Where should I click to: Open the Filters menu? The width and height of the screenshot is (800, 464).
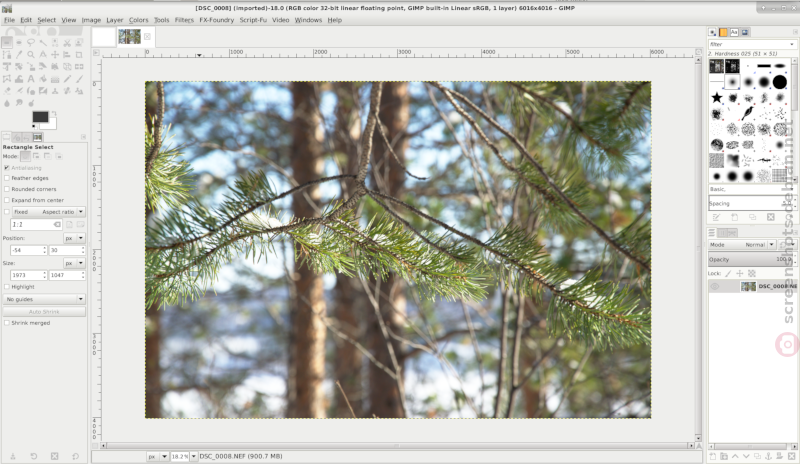tap(184, 20)
